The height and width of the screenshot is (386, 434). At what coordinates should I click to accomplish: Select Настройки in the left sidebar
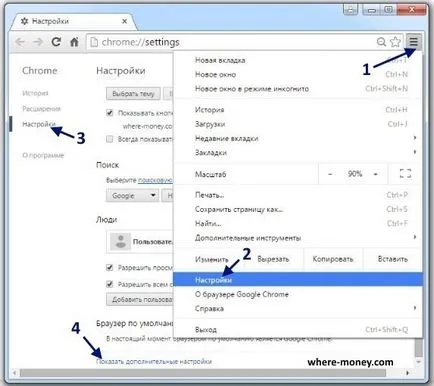coord(39,124)
